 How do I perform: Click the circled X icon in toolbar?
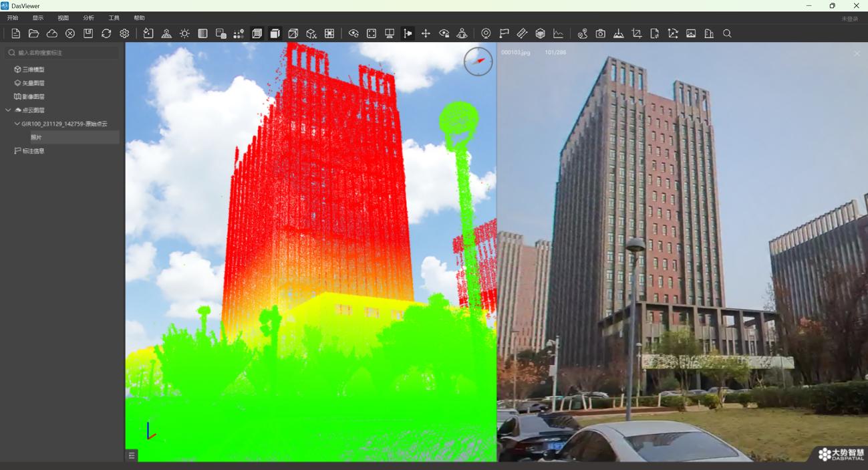70,33
